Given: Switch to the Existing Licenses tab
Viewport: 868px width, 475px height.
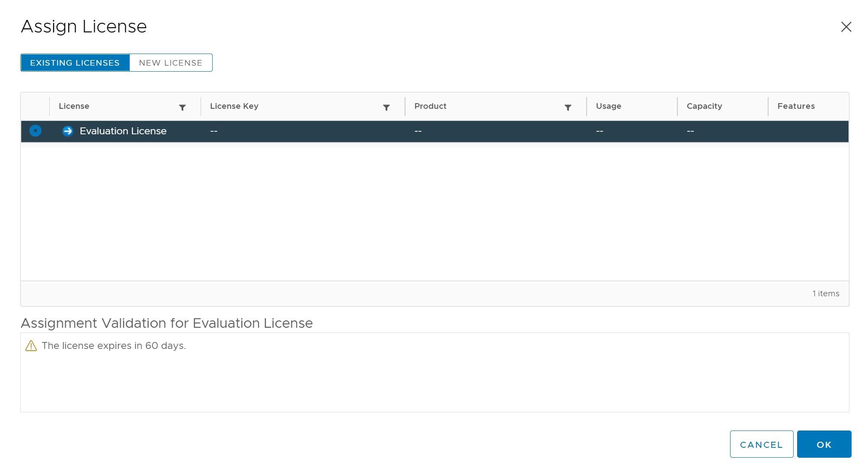Looking at the screenshot, I should [75, 63].
